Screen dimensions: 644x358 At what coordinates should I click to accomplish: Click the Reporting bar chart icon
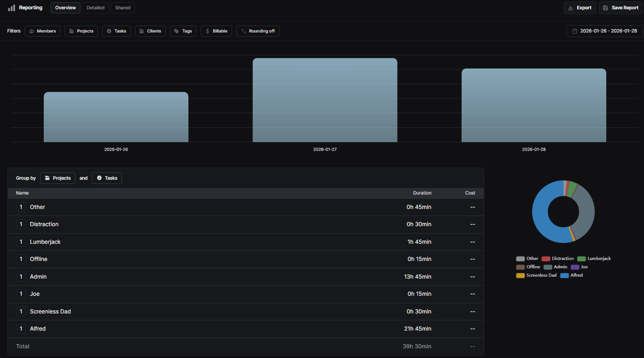[12, 8]
